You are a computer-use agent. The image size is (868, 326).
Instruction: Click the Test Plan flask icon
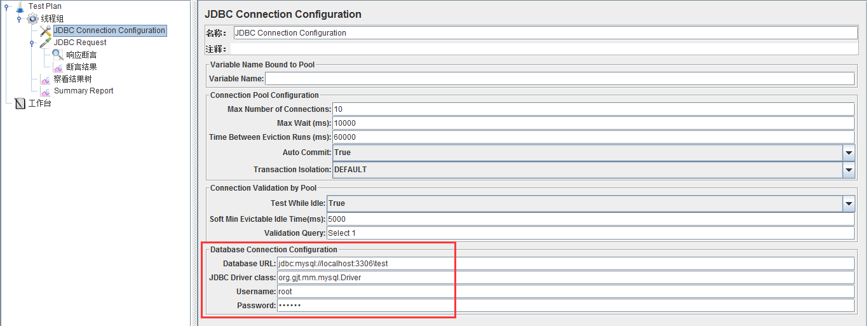point(19,6)
